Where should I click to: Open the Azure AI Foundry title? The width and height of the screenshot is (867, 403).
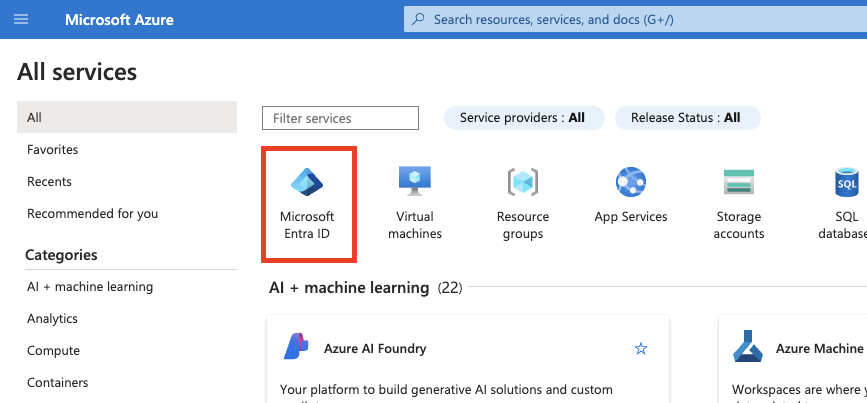click(375, 349)
